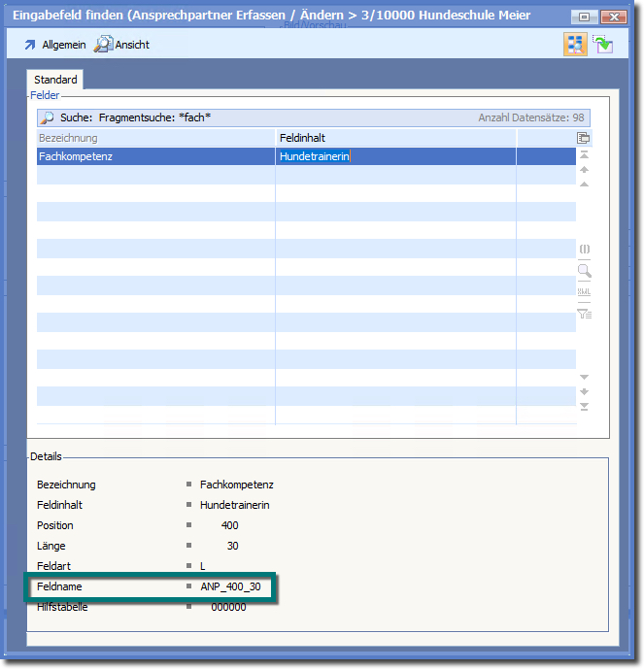Switch to the Standard tab
The height and width of the screenshot is (669, 644).
click(55, 80)
